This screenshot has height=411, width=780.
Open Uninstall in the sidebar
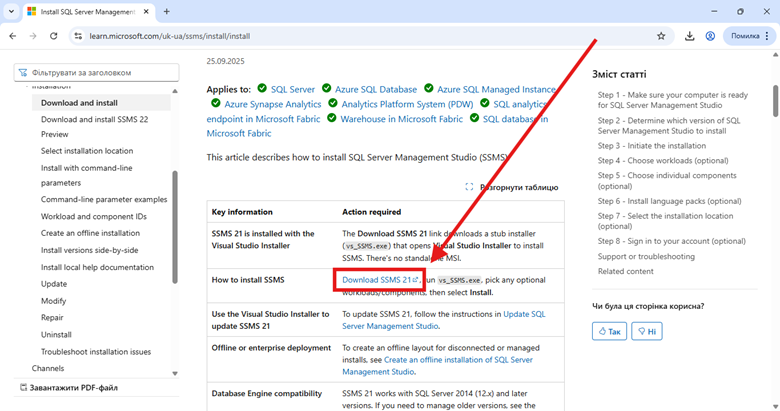(56, 334)
